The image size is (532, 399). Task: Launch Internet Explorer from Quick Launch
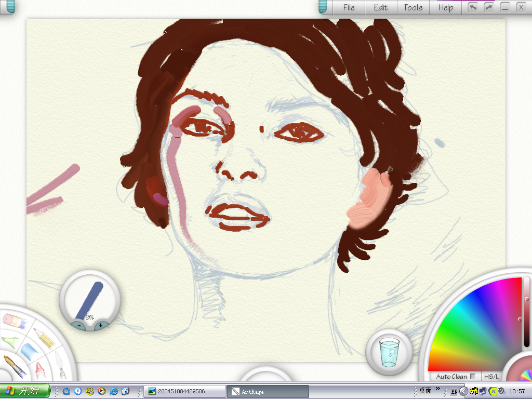point(114,391)
